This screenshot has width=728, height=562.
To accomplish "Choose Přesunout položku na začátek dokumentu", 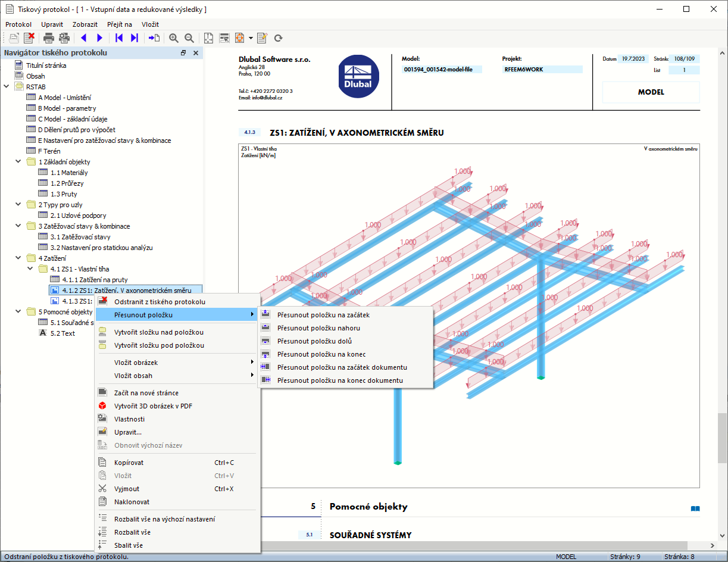I will click(345, 367).
